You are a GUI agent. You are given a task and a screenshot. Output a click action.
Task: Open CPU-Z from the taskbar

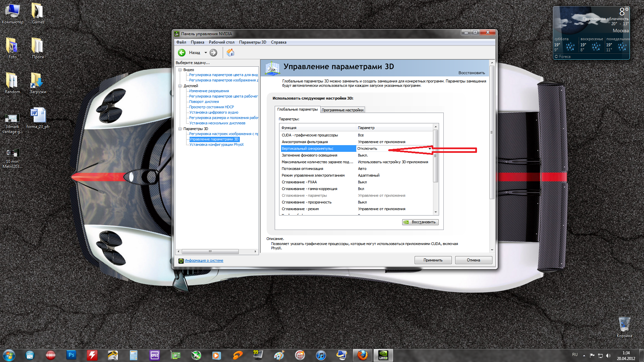point(154,355)
